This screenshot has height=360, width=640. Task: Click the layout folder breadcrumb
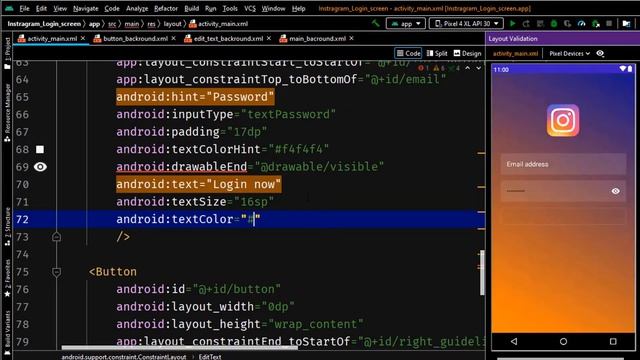coord(172,24)
